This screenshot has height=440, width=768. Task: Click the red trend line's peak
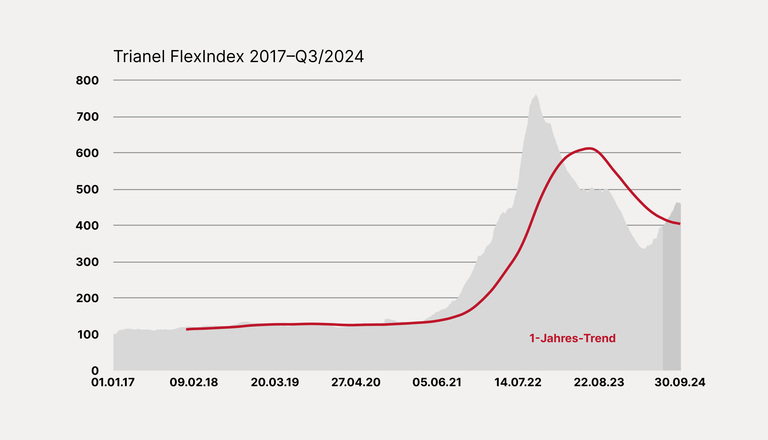point(590,148)
